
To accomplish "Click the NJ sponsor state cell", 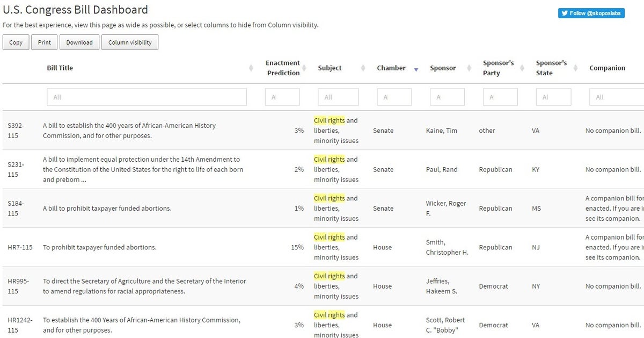I will (x=536, y=247).
